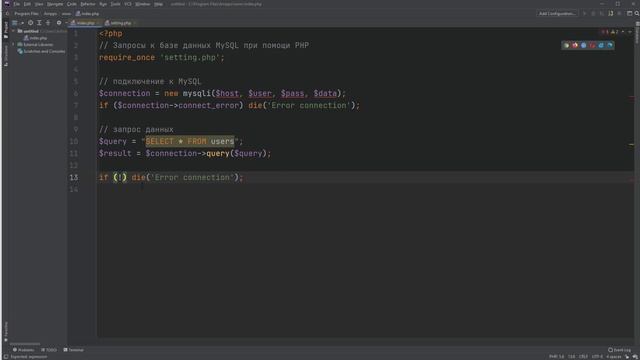Open the Window menu
The width and height of the screenshot is (640, 360).
143,4
